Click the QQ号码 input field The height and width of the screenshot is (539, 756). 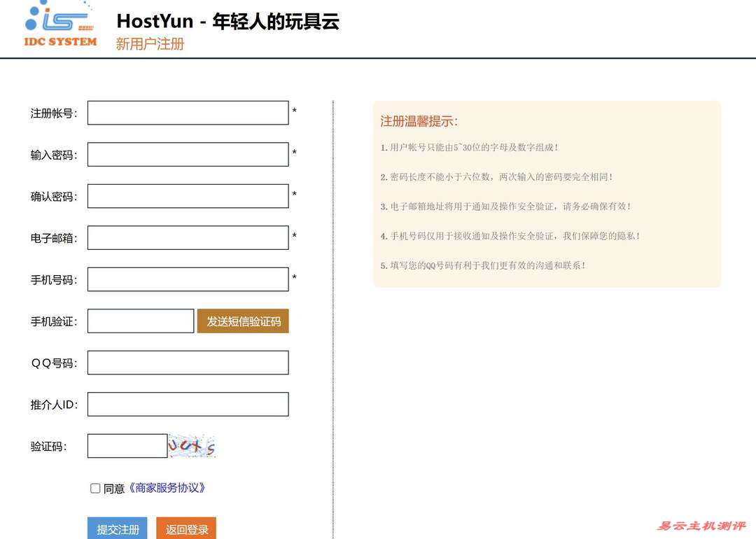(188, 363)
